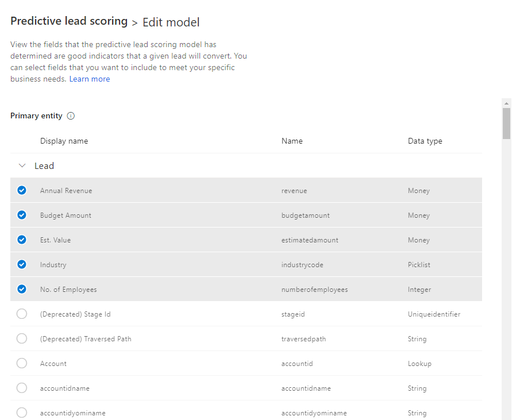Viewport: 516px width, 420px height.
Task: Uncheck the Annual Revenue field
Action: [22, 190]
